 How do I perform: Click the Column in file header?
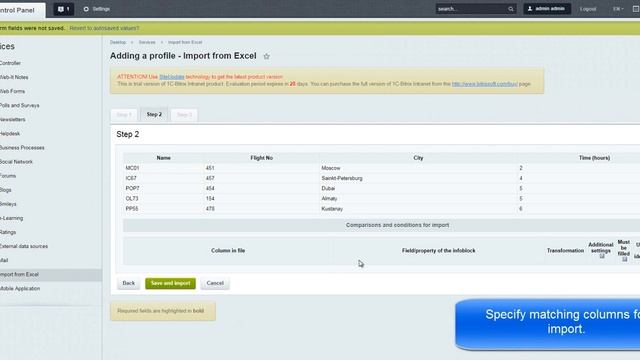[228, 251]
